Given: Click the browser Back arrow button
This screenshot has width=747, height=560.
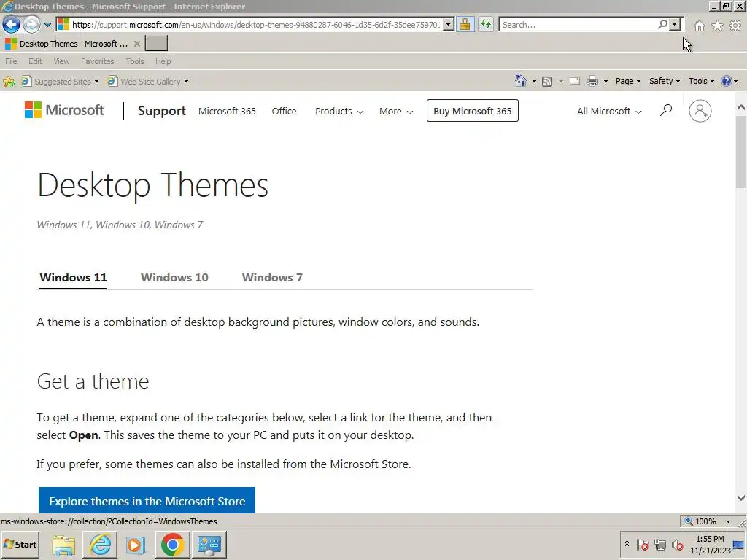Looking at the screenshot, I should (12, 24).
